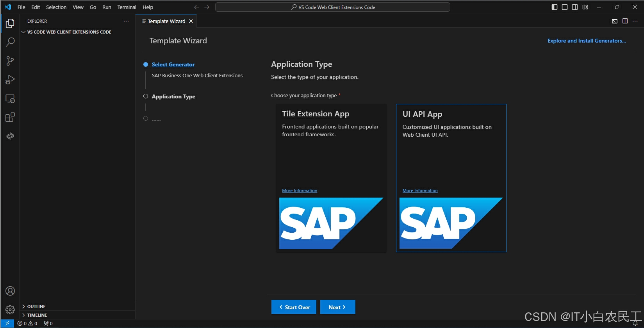644x328 pixels.
Task: Click the ports forwarded status item
Action: [48, 323]
